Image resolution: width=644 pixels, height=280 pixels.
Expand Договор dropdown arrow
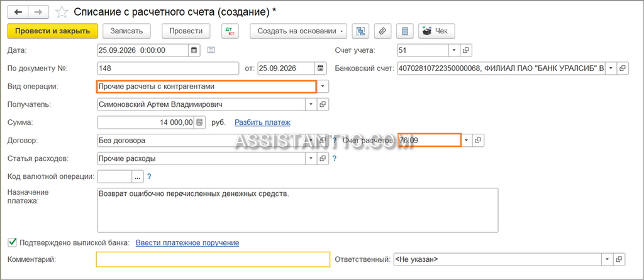pos(311,140)
